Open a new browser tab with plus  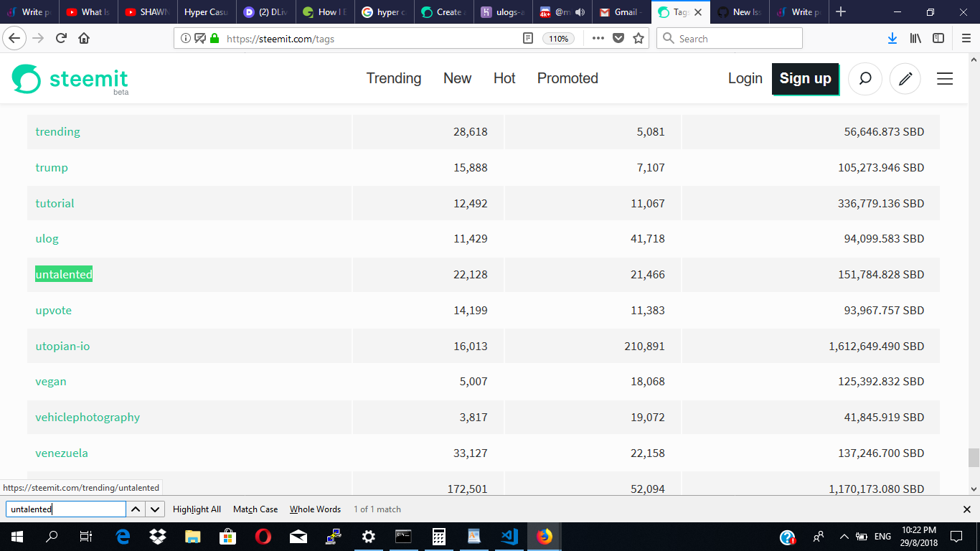click(841, 12)
